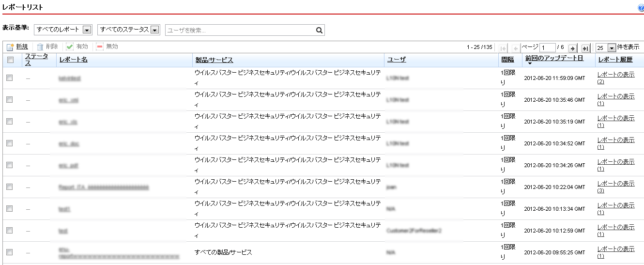Select checkbox for すべての製品/サービス row
This screenshot has height=265, width=644.
click(10, 252)
